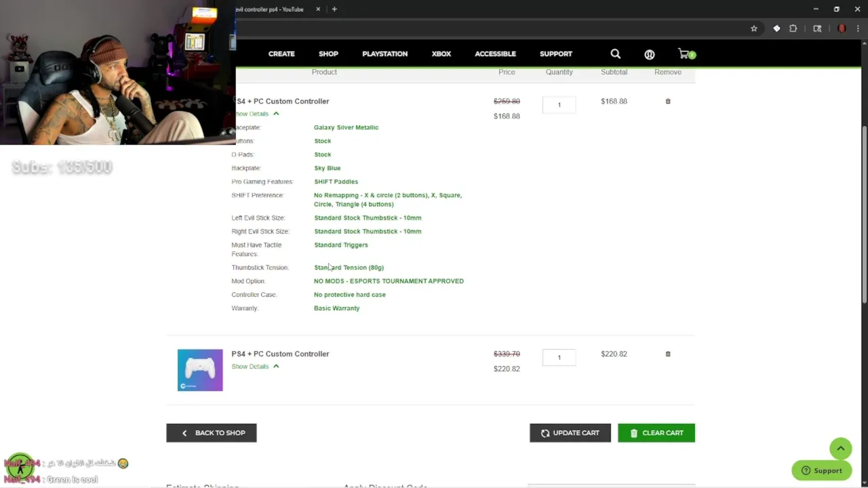The height and width of the screenshot is (488, 868).
Task: Open the CREATE menu
Action: pyautogui.click(x=281, y=54)
